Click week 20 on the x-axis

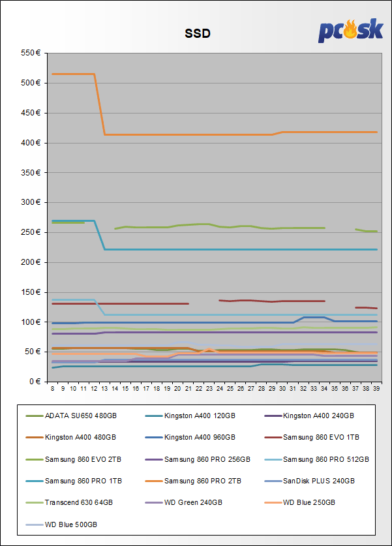[x=177, y=389]
